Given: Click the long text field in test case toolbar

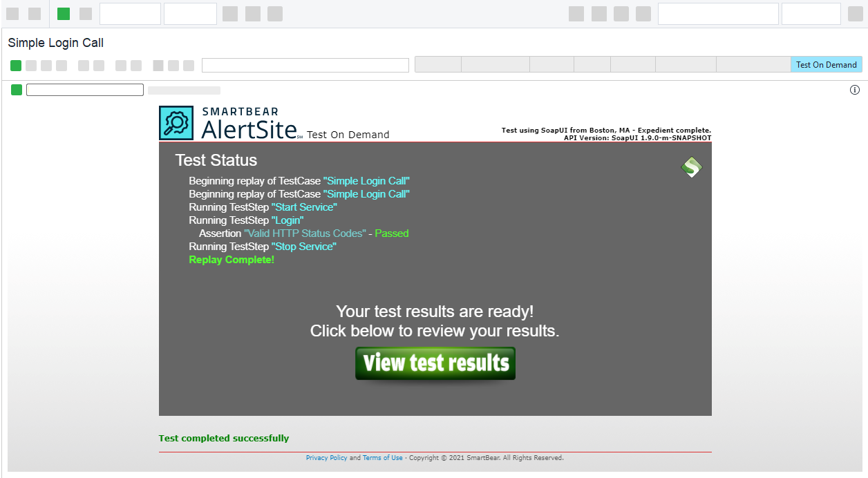Looking at the screenshot, I should point(305,66).
